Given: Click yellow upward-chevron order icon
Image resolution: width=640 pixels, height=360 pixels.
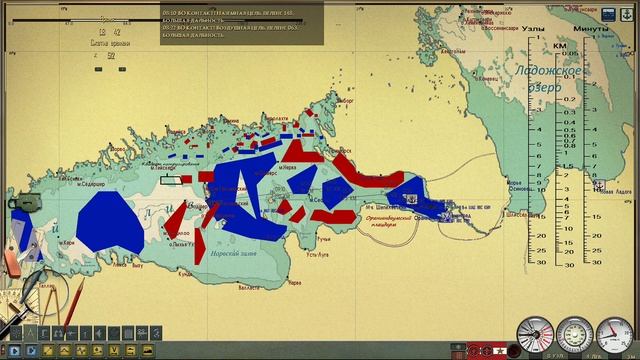Looking at the screenshot, I should click(x=65, y=350).
